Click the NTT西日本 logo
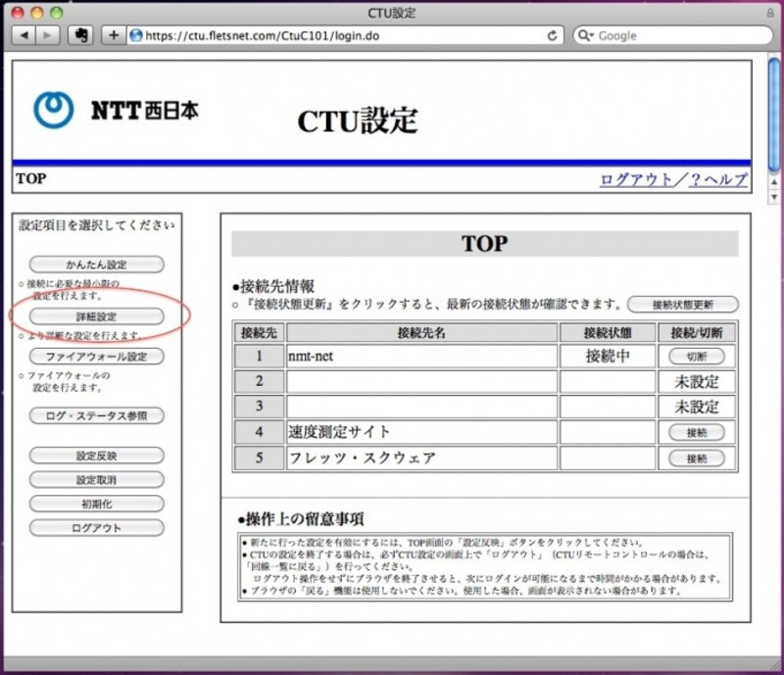Image resolution: width=784 pixels, height=675 pixels. 116,110
